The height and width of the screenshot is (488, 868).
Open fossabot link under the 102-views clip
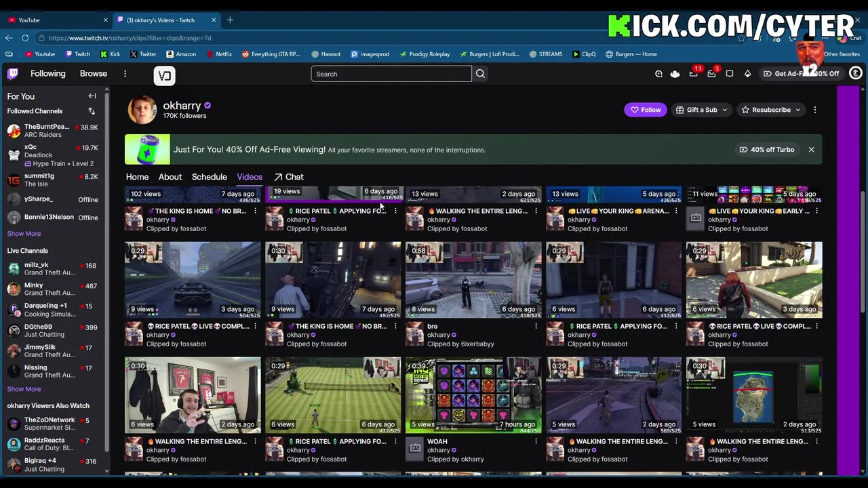[192, 229]
